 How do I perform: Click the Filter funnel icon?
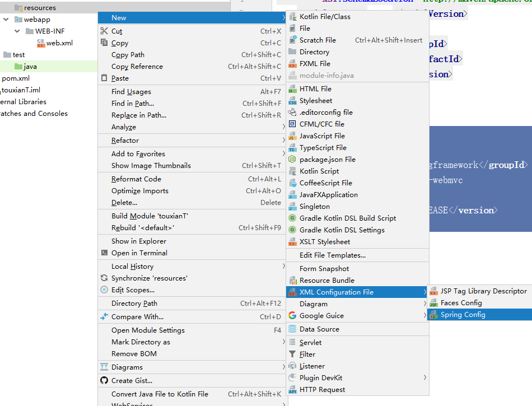click(x=292, y=354)
